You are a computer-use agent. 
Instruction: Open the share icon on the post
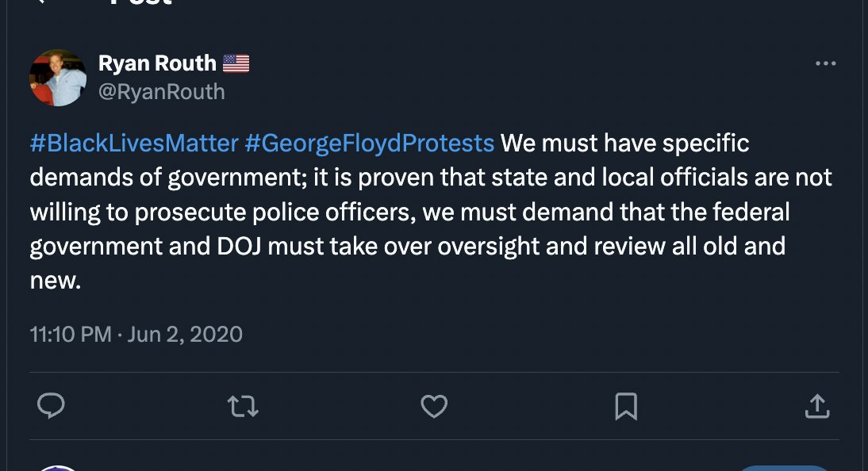click(817, 407)
